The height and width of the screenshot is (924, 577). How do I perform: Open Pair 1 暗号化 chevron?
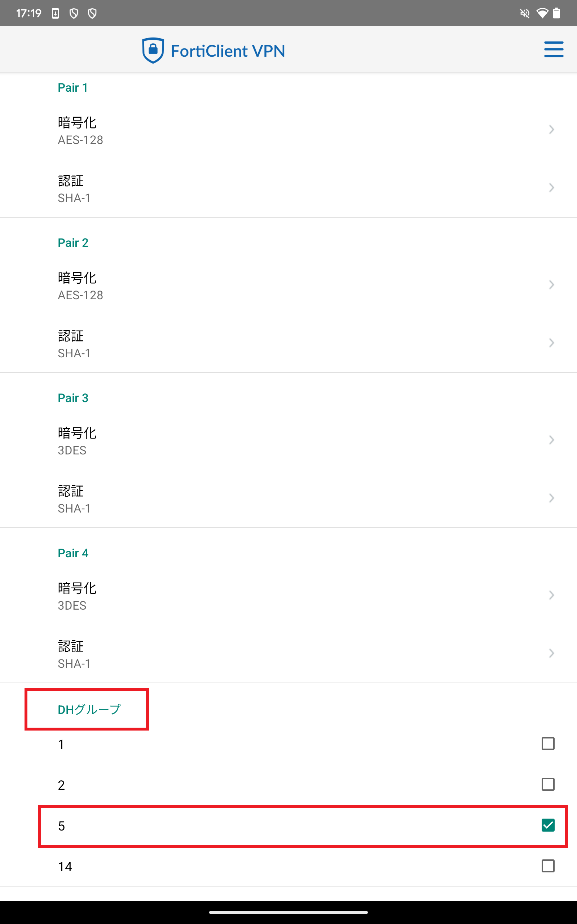coord(551,130)
